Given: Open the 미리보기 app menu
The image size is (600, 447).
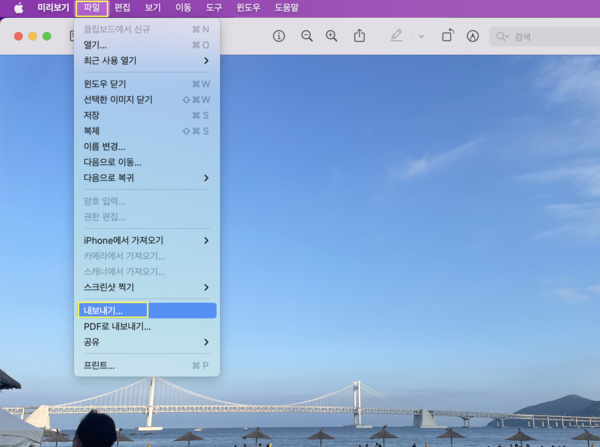Looking at the screenshot, I should (53, 8).
